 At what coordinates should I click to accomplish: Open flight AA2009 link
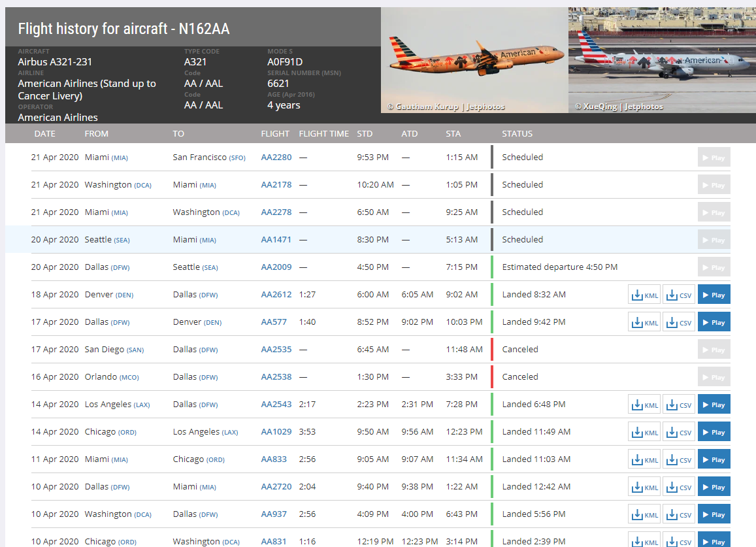[276, 267]
